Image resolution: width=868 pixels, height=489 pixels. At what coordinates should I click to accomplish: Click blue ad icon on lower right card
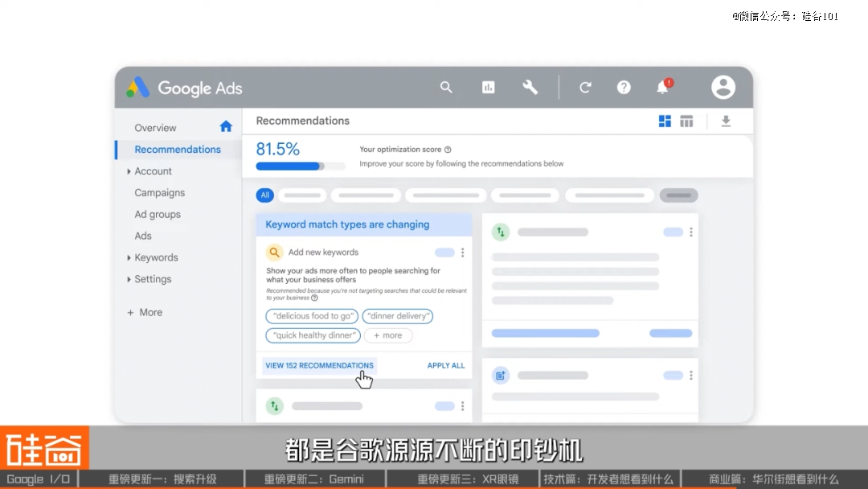click(501, 376)
